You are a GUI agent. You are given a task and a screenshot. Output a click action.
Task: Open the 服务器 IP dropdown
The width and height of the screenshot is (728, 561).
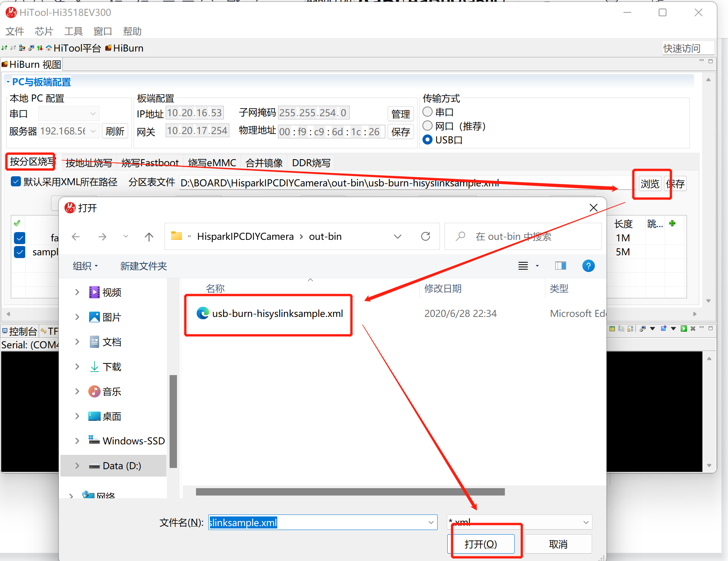[93, 131]
